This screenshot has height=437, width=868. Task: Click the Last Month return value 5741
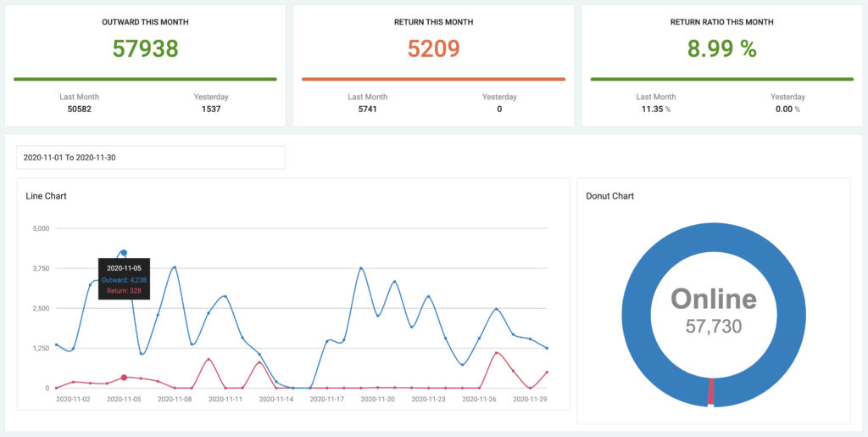tap(367, 109)
